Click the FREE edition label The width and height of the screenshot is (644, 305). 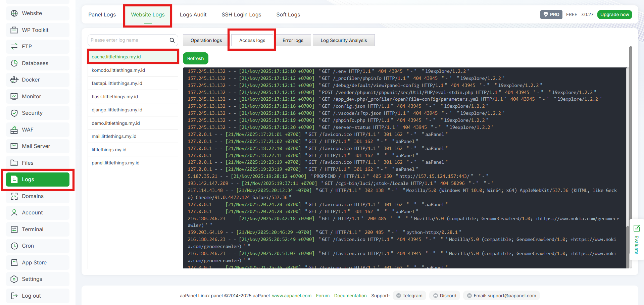(x=572, y=14)
